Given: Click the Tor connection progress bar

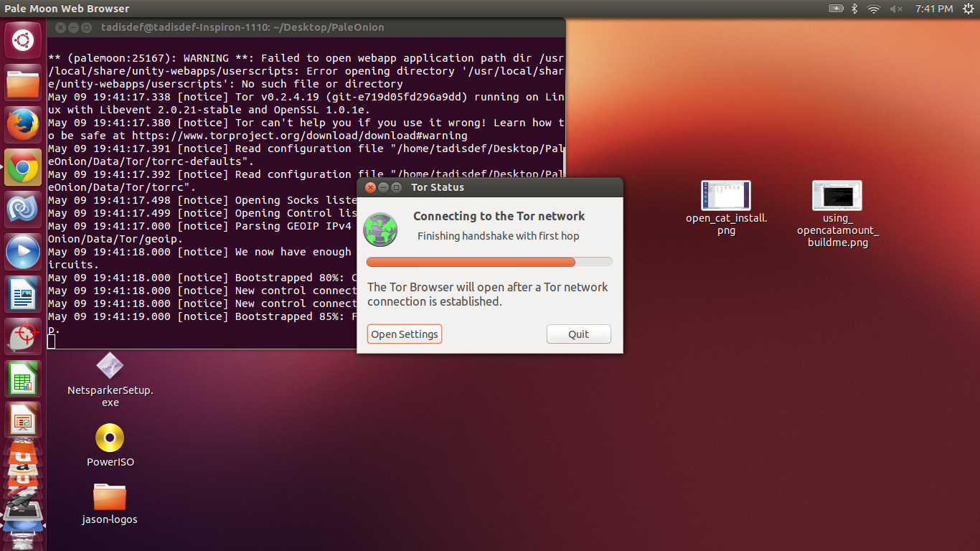Looking at the screenshot, I should [x=489, y=262].
